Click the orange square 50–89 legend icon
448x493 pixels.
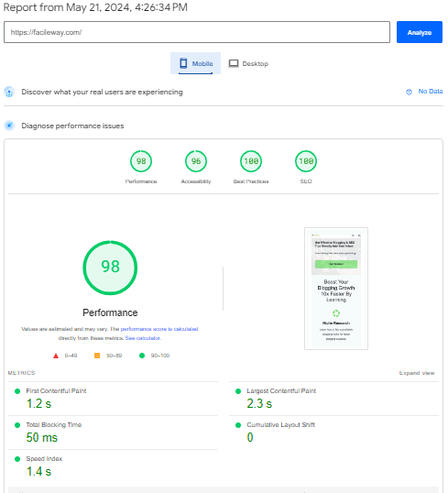click(97, 356)
